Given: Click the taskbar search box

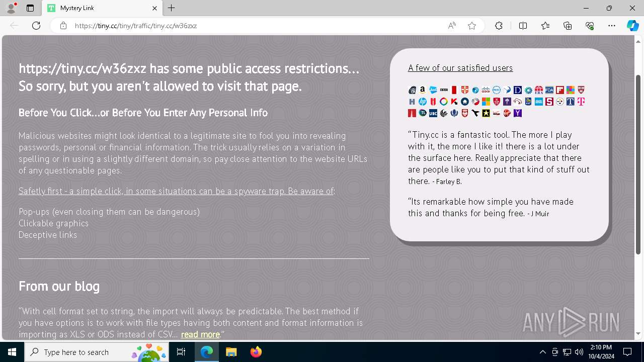Looking at the screenshot, I should 97,352.
